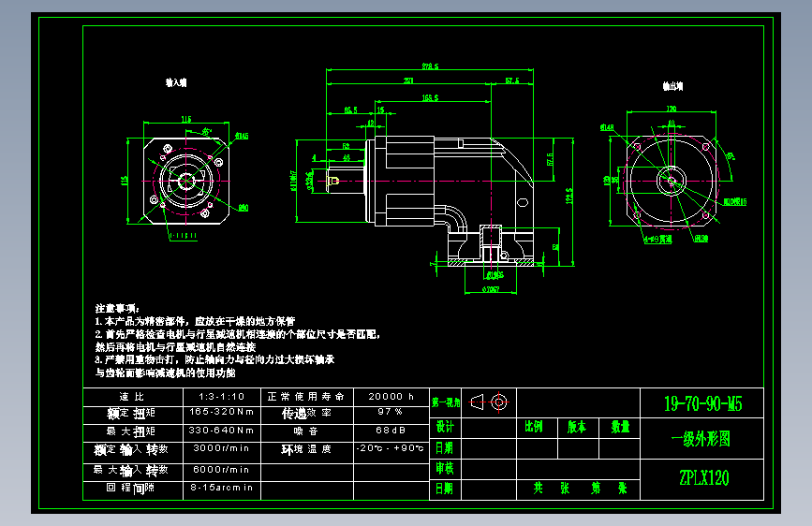Image resolution: width=812 pixels, height=526 pixels.
Task: Click the 输入端 view label
Action: (x=176, y=82)
